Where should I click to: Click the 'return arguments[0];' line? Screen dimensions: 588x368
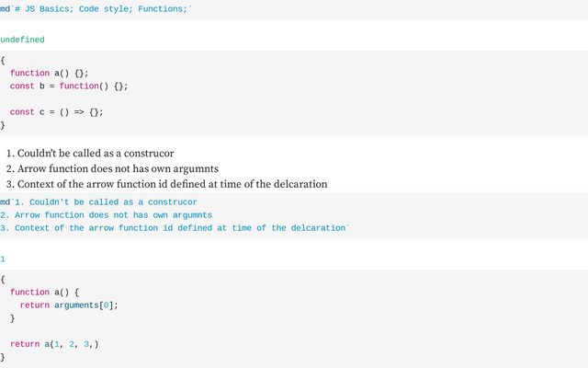click(x=69, y=305)
